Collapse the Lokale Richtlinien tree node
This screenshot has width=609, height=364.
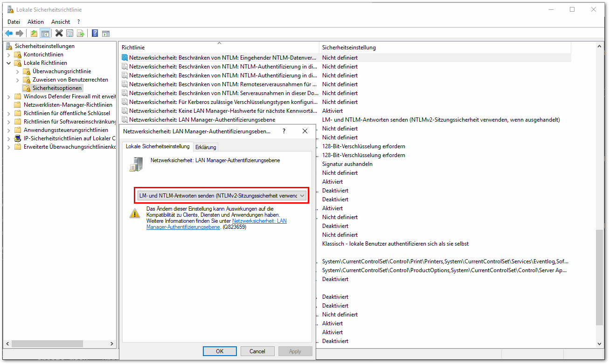[9, 63]
